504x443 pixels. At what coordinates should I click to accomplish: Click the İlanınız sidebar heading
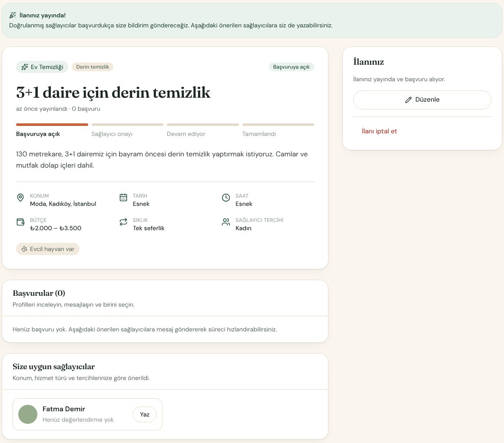369,62
